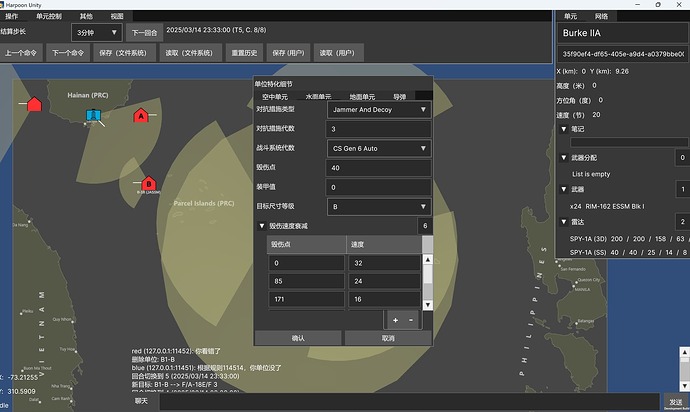Image resolution: width=690 pixels, height=412 pixels.
Task: Click the Parcel Islands (PRC) map label
Action: pos(204,203)
